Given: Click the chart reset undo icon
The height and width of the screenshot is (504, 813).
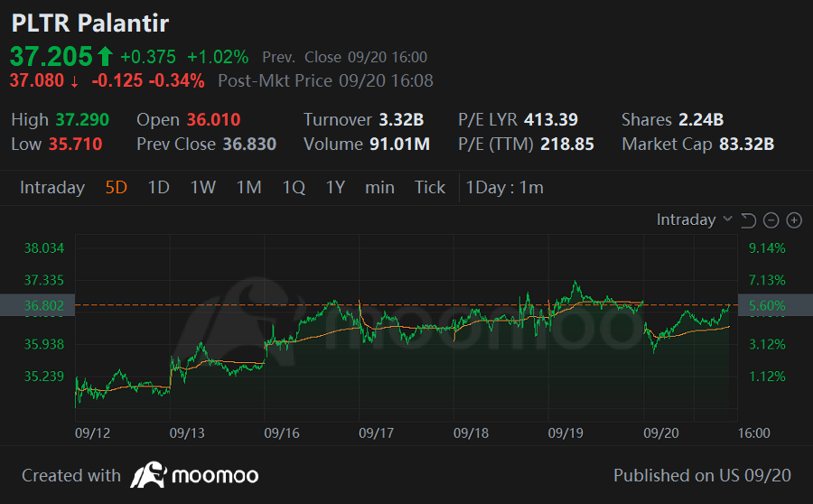Looking at the screenshot, I should coord(748,220).
